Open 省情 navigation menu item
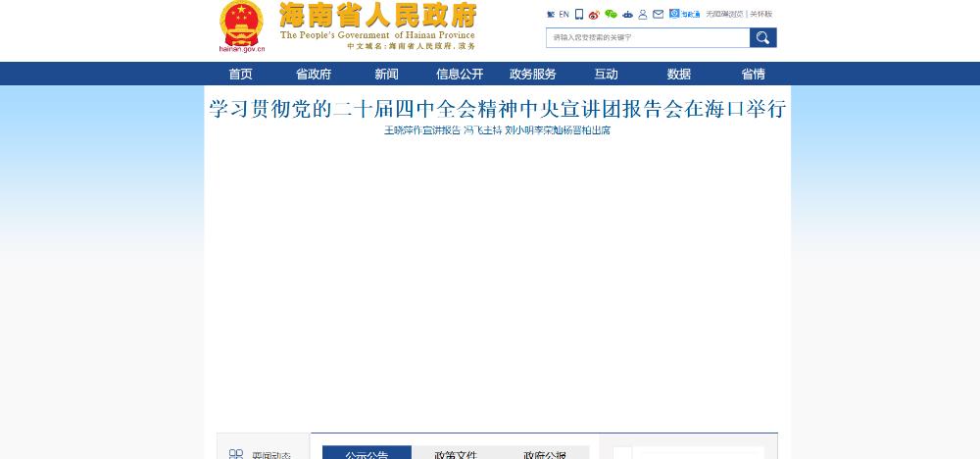980x459 pixels. point(753,74)
